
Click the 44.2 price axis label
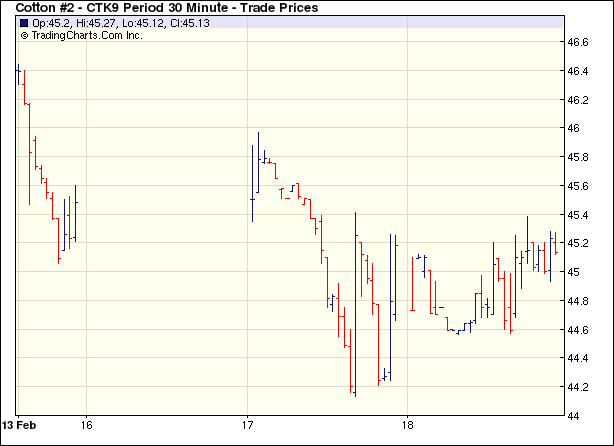click(x=579, y=387)
